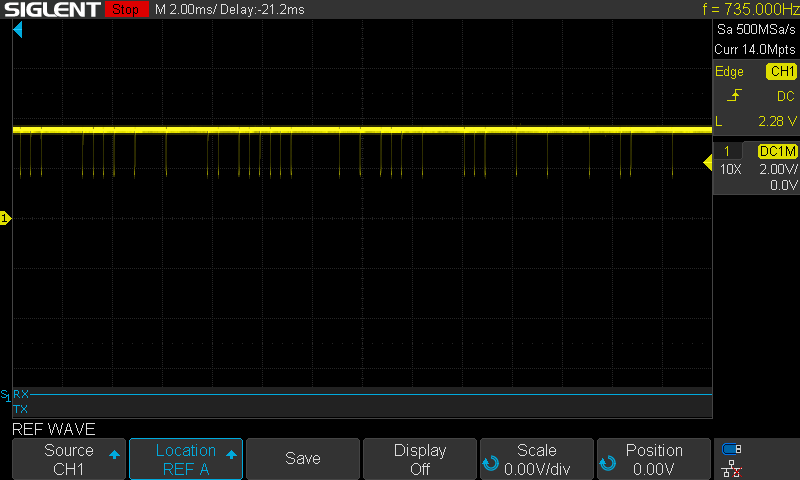The height and width of the screenshot is (480, 800).
Task: Click the TX decode bus label
Action: click(20, 409)
